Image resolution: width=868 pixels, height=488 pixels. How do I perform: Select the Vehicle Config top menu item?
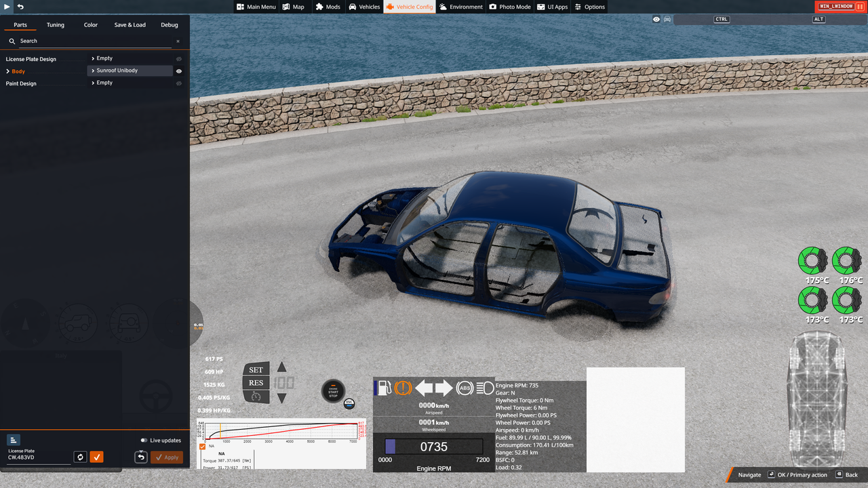tap(409, 7)
